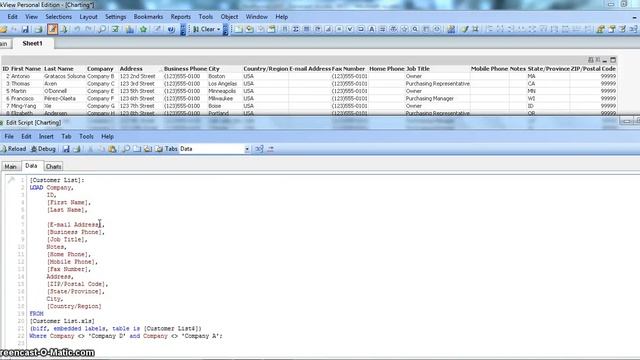Image resolution: width=640 pixels, height=360 pixels.
Task: Open the Tab menu in Edit Script dialog
Action: tap(66, 136)
